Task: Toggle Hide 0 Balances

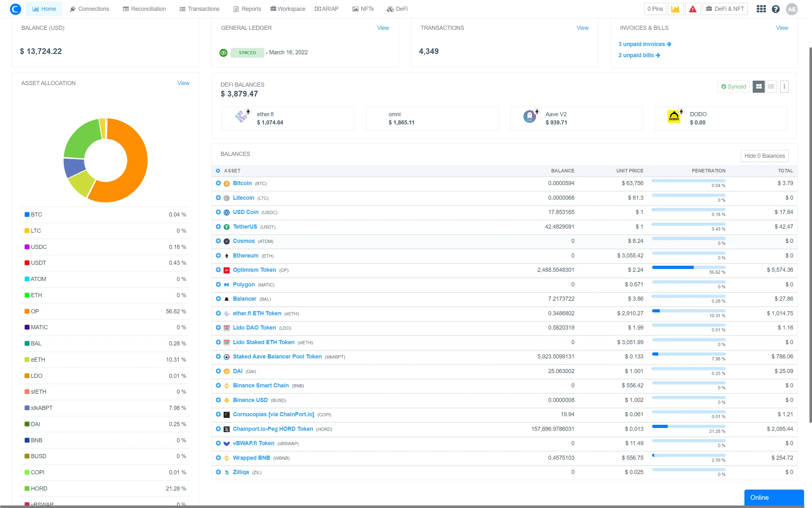Action: click(x=764, y=156)
